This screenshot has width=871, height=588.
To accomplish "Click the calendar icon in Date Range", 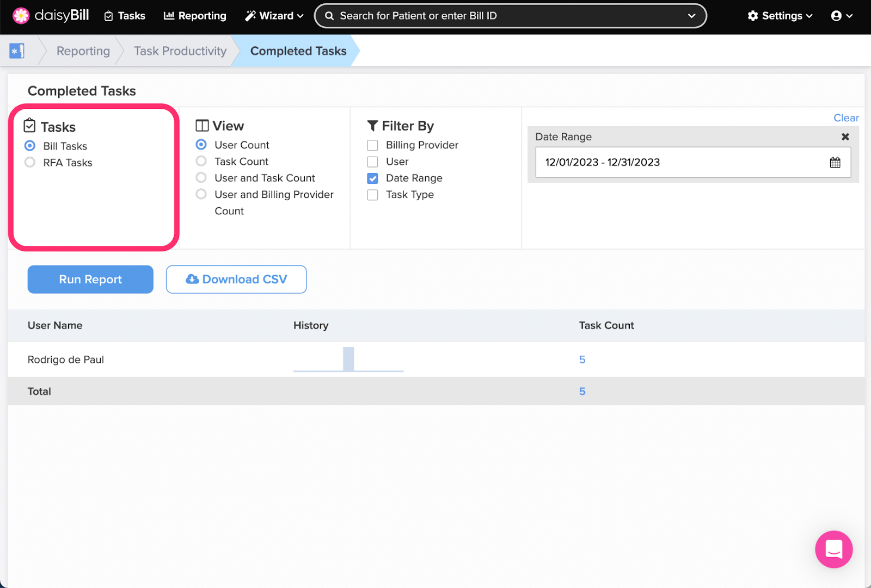I will pos(835,162).
